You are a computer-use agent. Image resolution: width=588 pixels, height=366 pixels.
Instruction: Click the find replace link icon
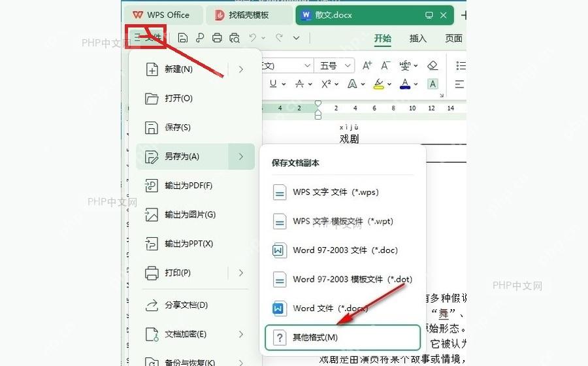200,38
